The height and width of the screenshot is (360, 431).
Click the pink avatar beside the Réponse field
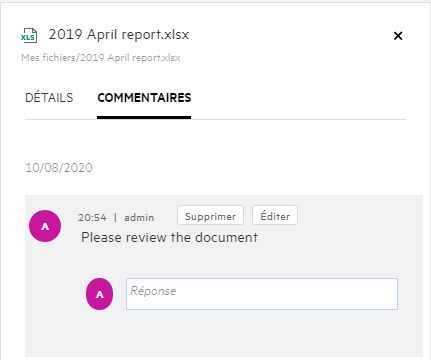pyautogui.click(x=99, y=294)
